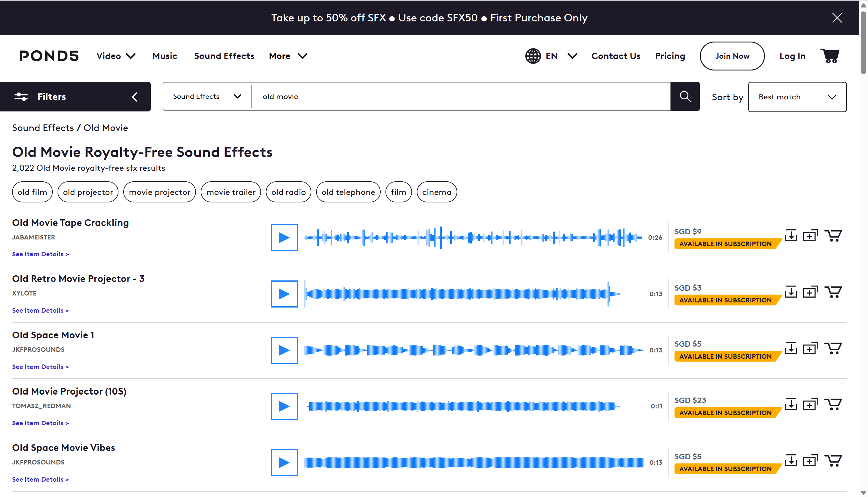Open See Item Details for Old Space Movie 1
Screen dimensions: 868x497
40,366
